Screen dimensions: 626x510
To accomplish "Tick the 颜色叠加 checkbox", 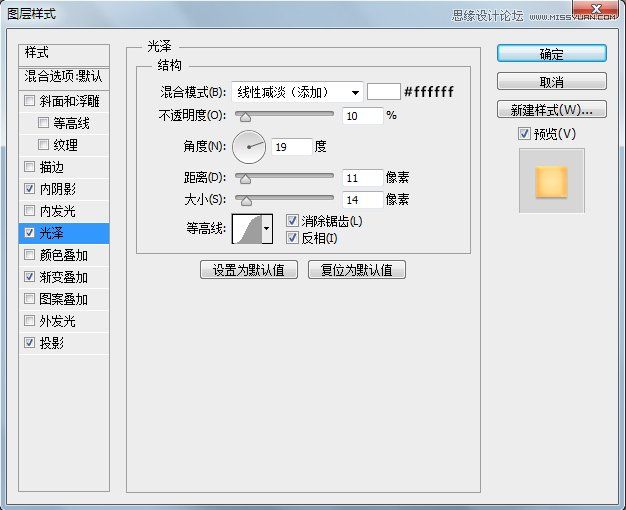I will point(30,254).
